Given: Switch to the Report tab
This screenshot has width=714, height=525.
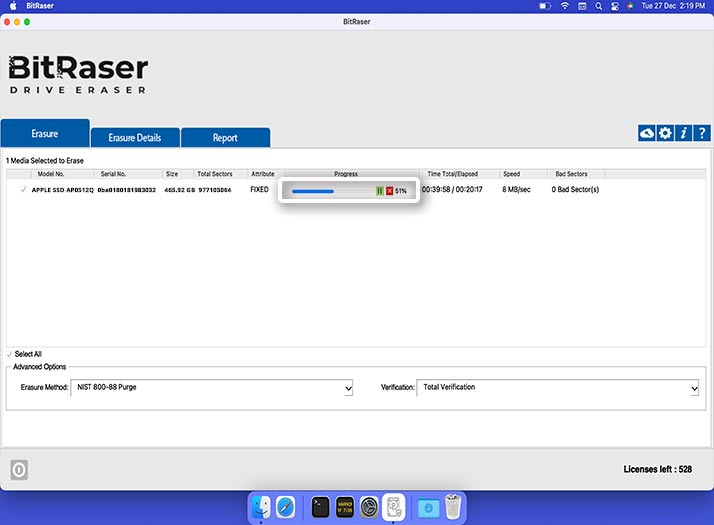Looking at the screenshot, I should point(225,138).
